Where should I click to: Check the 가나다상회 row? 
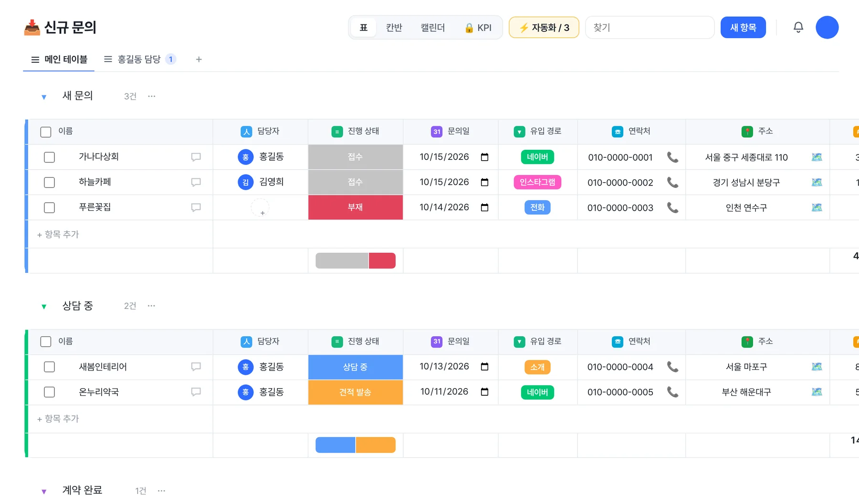(49, 157)
